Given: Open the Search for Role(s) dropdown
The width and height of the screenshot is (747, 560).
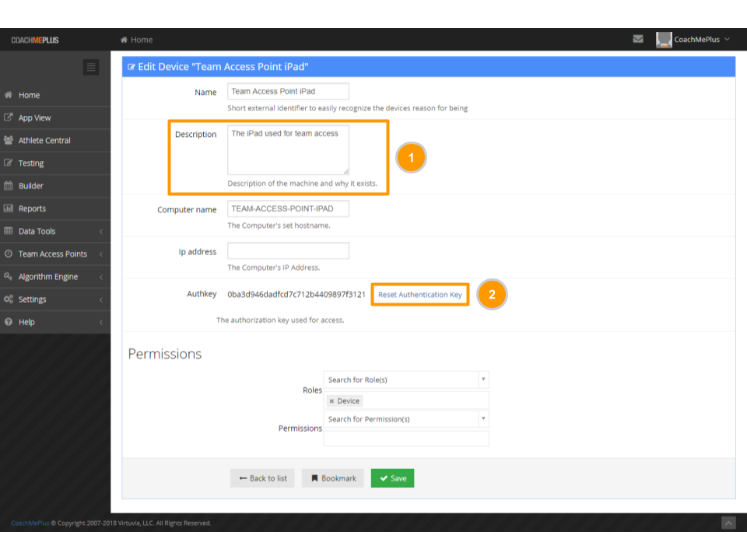Looking at the screenshot, I should pos(406,380).
